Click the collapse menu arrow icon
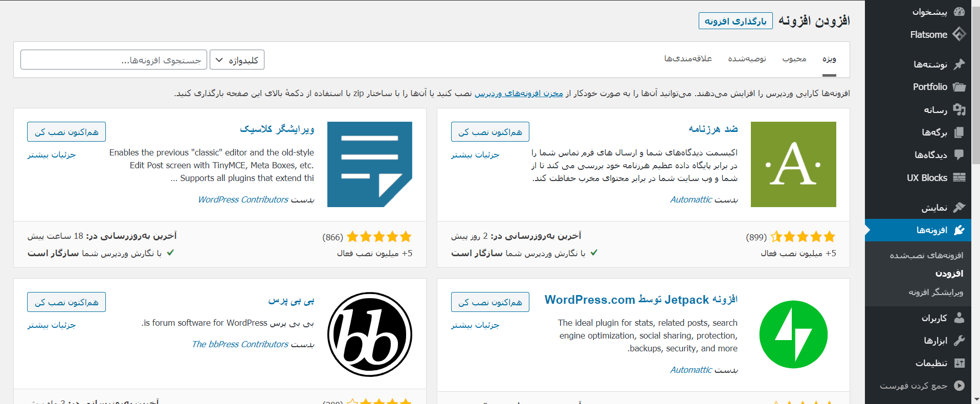The image size is (980, 404). click(959, 386)
